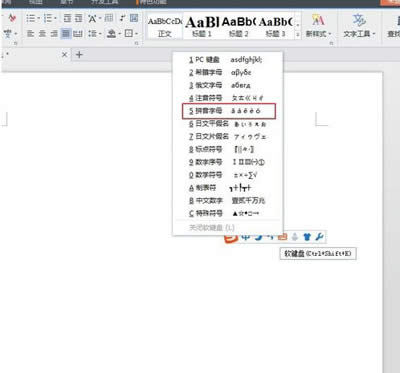400x373 pixels.
Task: Open a new document tab with plus
Action: (x=79, y=55)
